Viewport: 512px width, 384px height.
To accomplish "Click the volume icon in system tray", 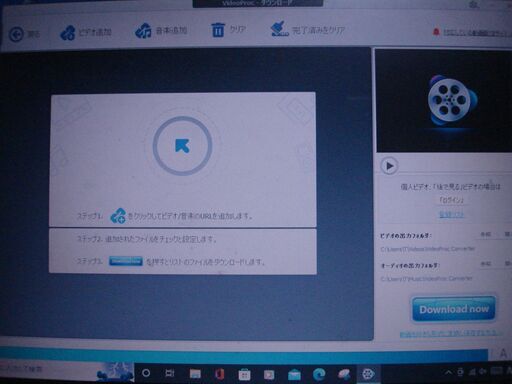I will (483, 371).
